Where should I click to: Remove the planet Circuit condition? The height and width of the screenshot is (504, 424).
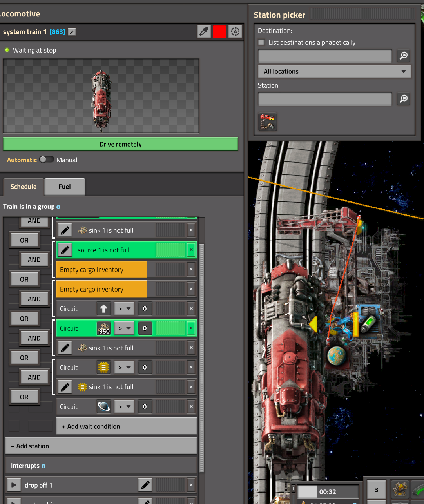coord(191,407)
